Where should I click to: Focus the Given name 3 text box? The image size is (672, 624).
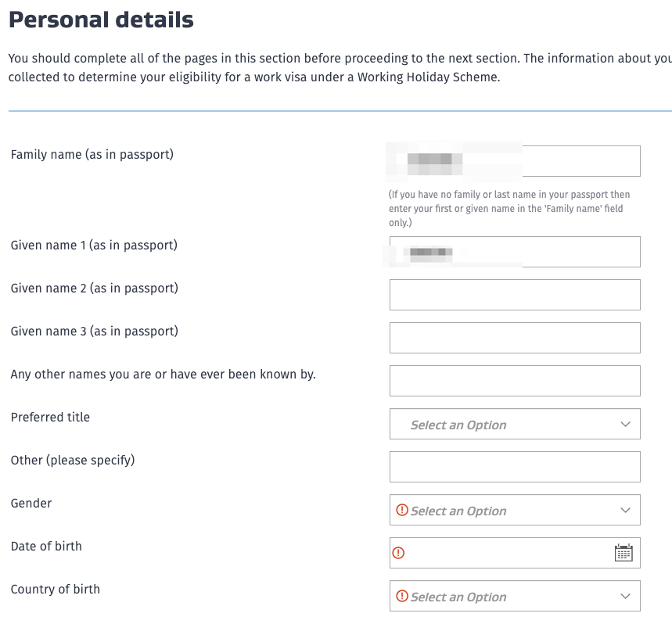point(515,338)
